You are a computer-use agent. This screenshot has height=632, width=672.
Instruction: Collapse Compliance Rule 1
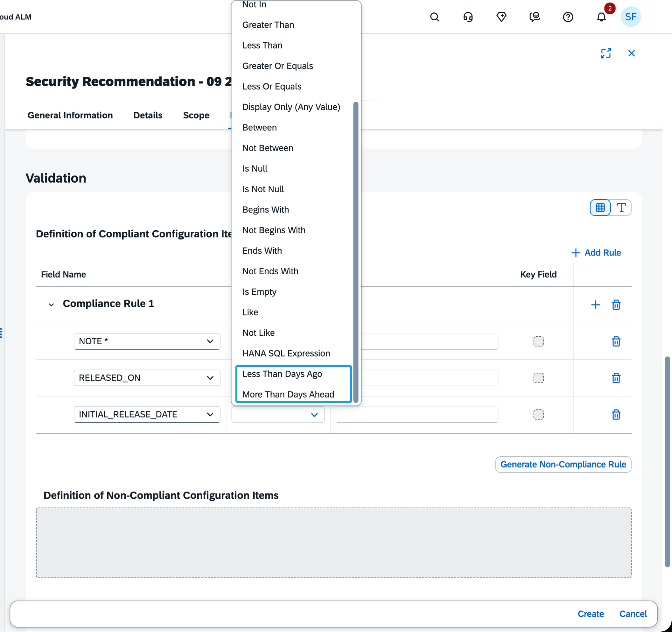(x=51, y=305)
